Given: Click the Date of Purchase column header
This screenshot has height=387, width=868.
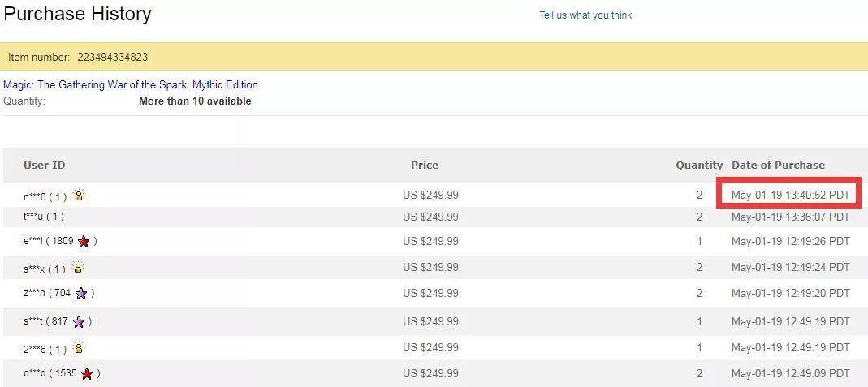Looking at the screenshot, I should coord(778,166).
